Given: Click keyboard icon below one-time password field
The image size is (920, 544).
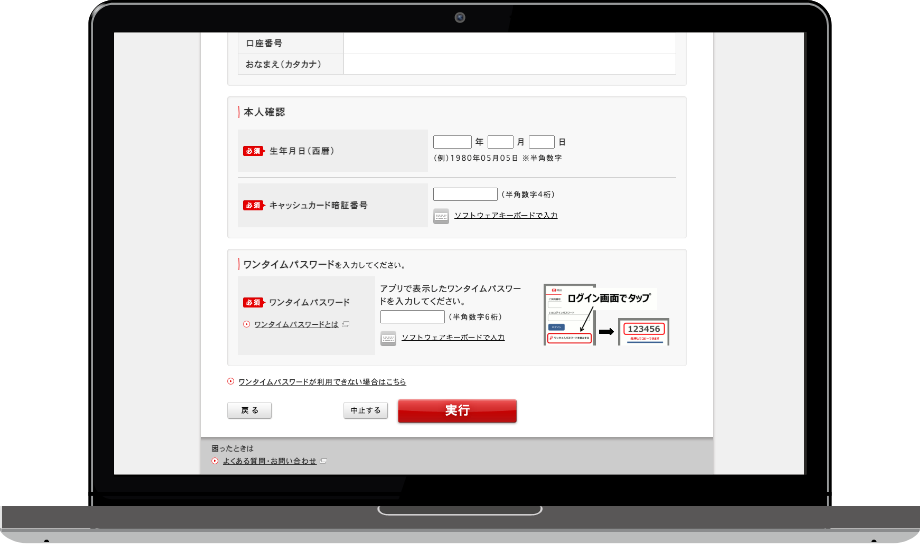Looking at the screenshot, I should [388, 338].
